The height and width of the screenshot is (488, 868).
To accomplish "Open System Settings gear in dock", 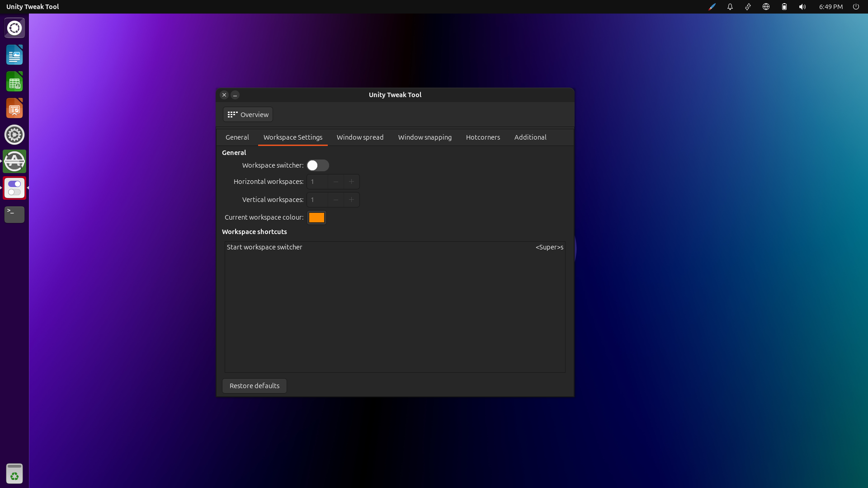I will tap(14, 135).
